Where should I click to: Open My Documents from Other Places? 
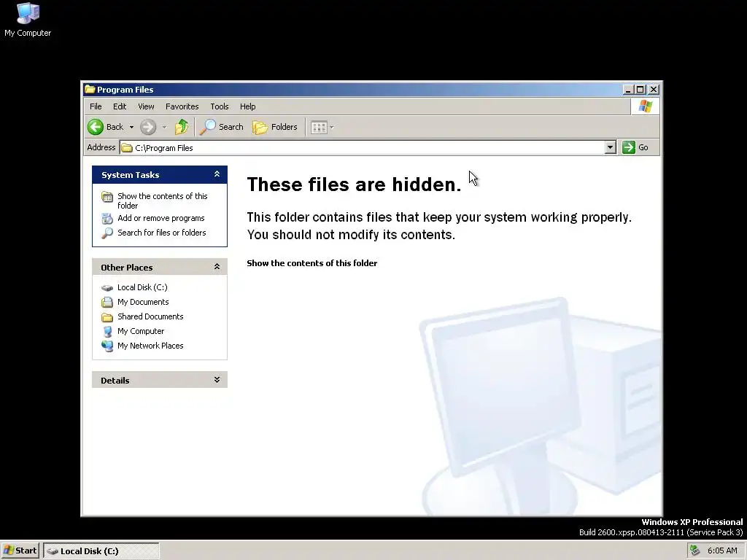click(x=143, y=302)
